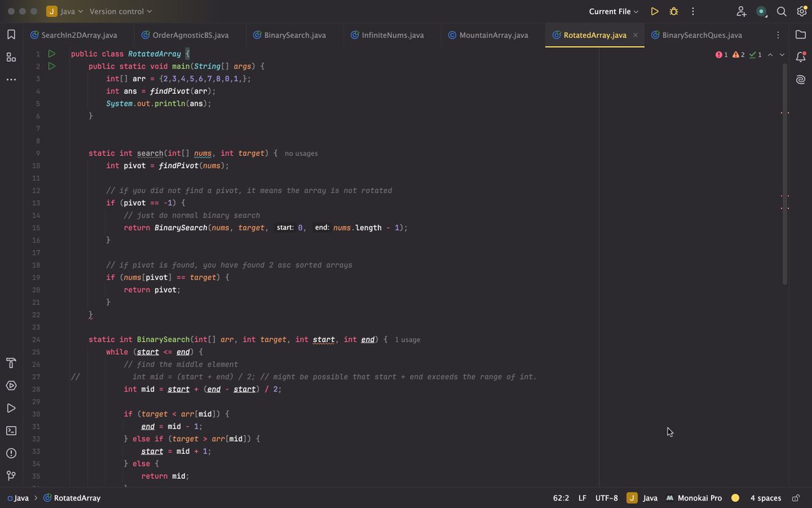The image size is (812, 508).
Task: Click the teal account avatar icon
Action: tap(762, 12)
